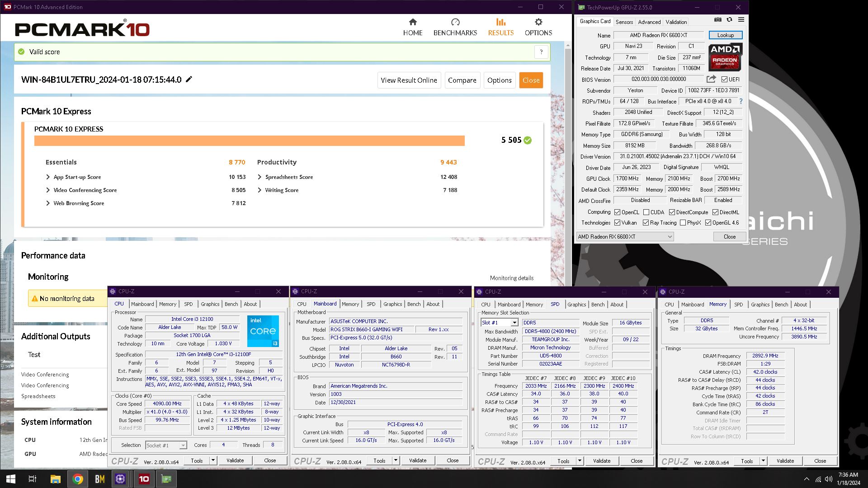Open the PCMark Home section

coord(412,27)
